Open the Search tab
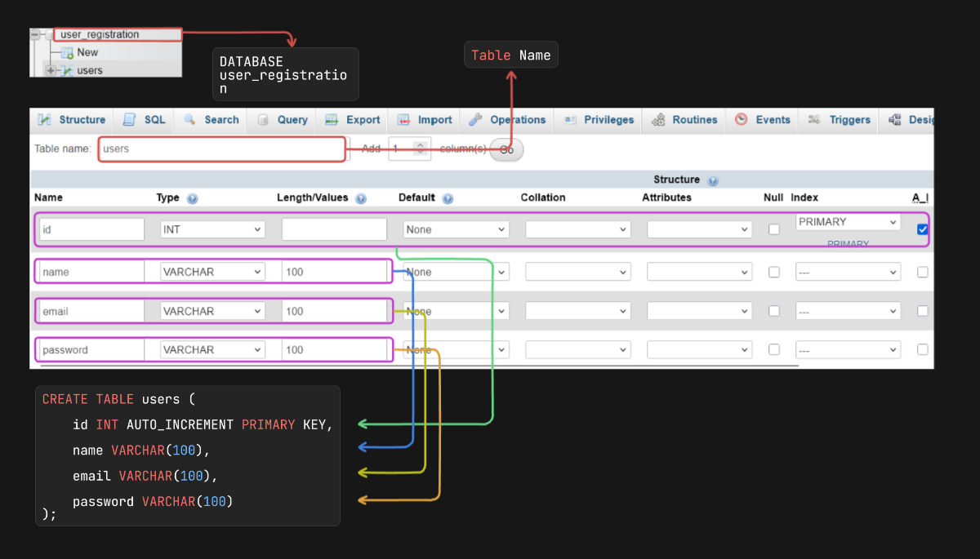This screenshot has height=559, width=980. (x=211, y=120)
